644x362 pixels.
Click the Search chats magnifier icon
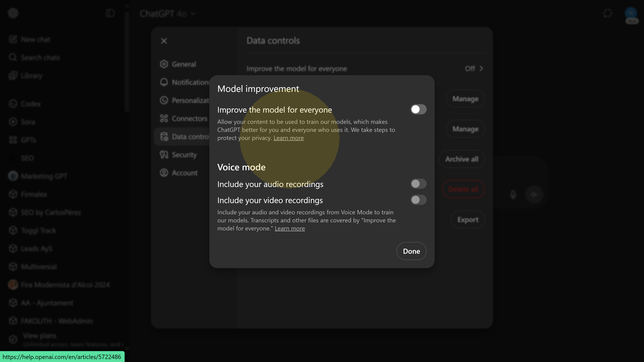pyautogui.click(x=13, y=57)
